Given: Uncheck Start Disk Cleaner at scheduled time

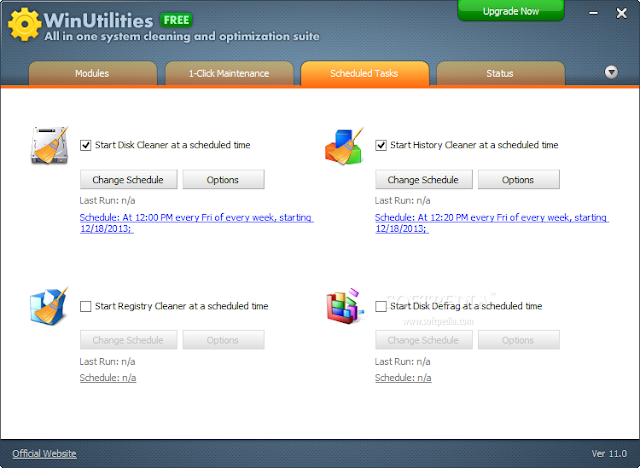Looking at the screenshot, I should point(85,145).
